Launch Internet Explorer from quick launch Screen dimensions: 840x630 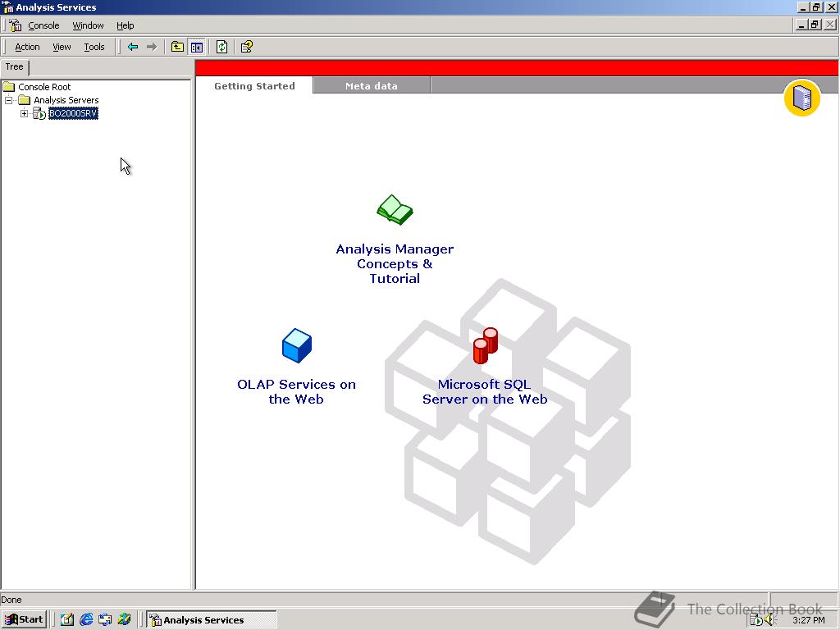(86, 620)
